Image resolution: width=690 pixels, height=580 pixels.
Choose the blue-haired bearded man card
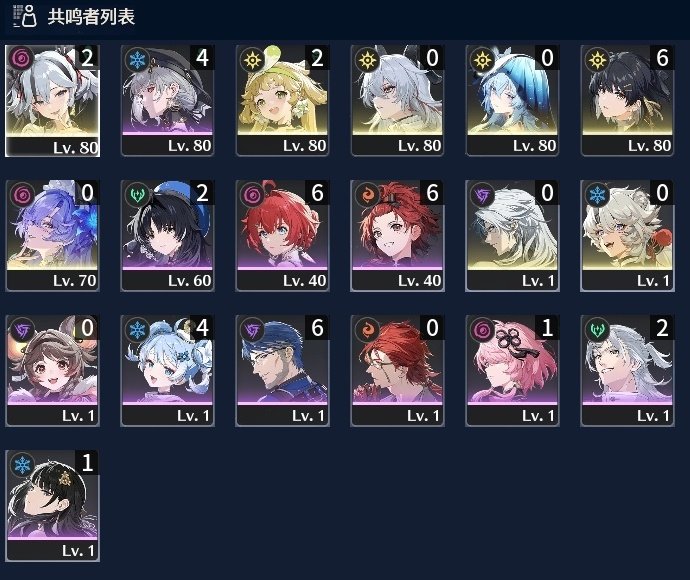tap(283, 371)
